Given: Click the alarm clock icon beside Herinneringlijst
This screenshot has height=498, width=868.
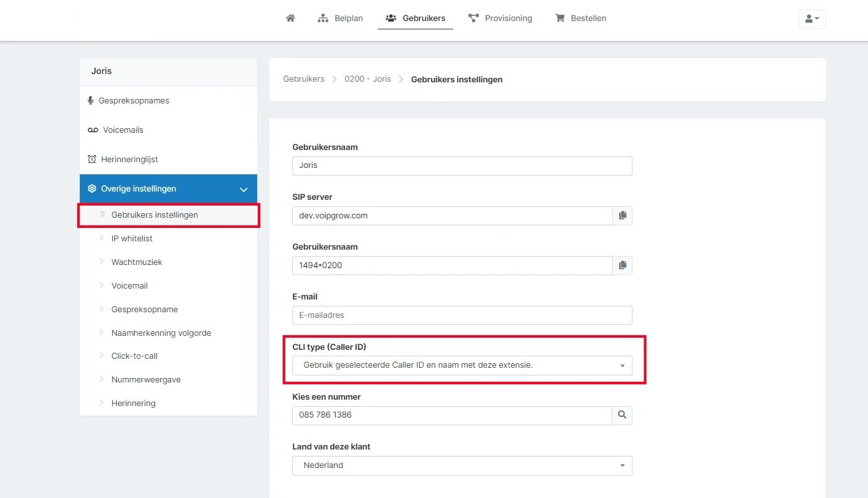Looking at the screenshot, I should pyautogui.click(x=92, y=159).
